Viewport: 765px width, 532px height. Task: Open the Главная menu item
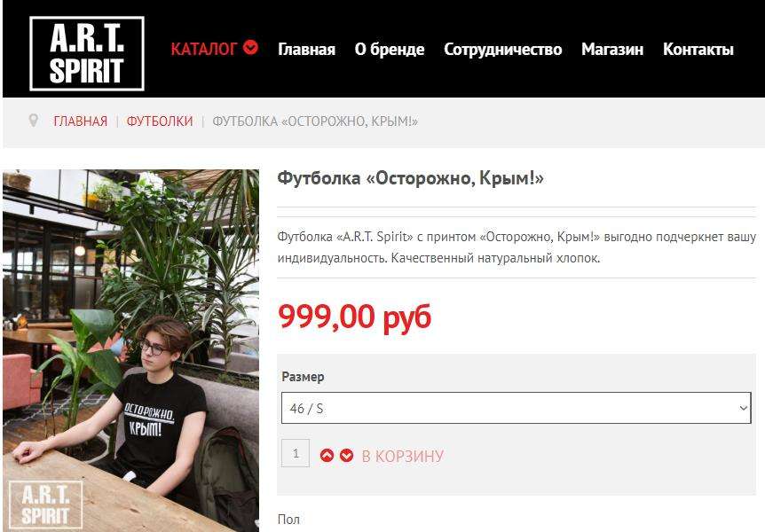click(x=306, y=50)
